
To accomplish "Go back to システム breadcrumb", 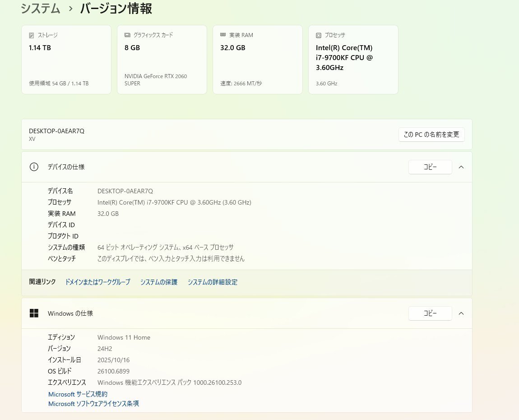I will (x=40, y=9).
